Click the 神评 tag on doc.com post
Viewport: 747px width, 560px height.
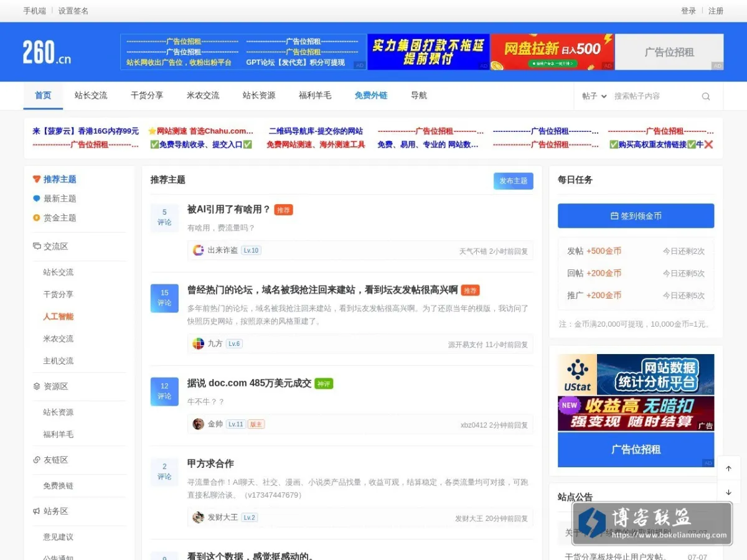coord(324,383)
